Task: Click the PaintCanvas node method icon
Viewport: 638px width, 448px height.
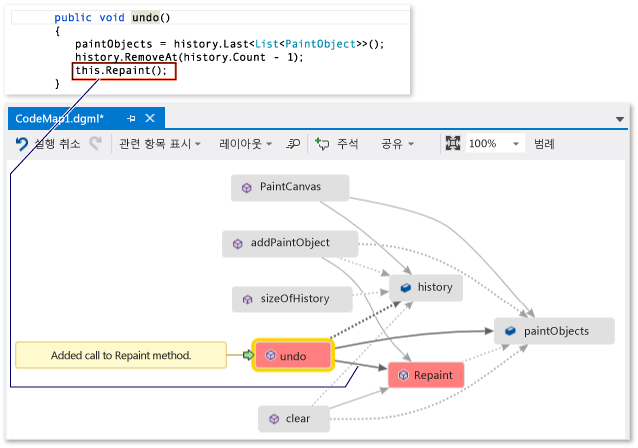Action: [x=247, y=188]
